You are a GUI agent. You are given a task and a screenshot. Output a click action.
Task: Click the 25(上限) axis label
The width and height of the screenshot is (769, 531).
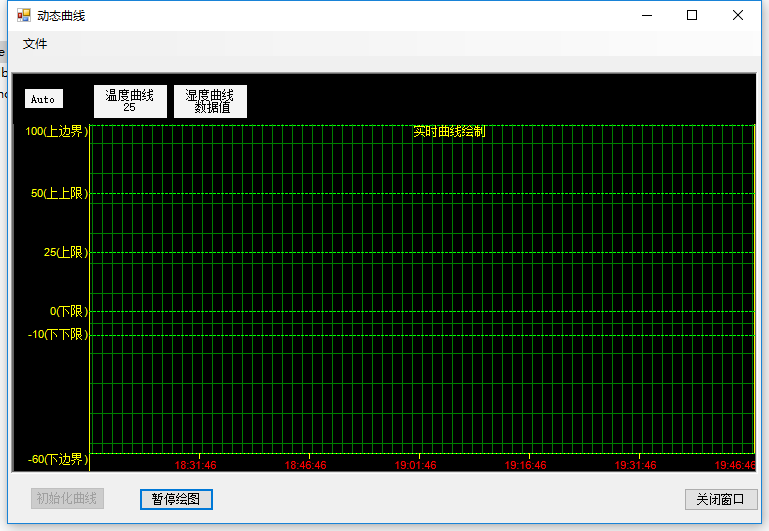(66, 252)
